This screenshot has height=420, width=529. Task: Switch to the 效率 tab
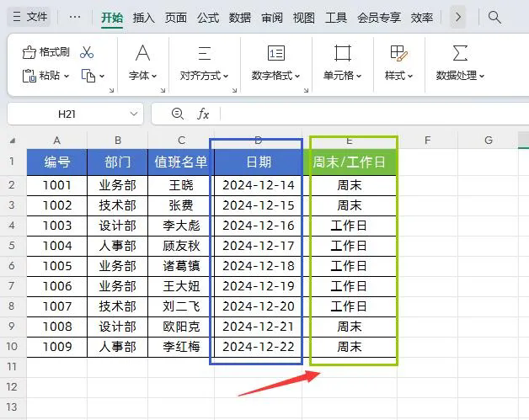coord(422,18)
